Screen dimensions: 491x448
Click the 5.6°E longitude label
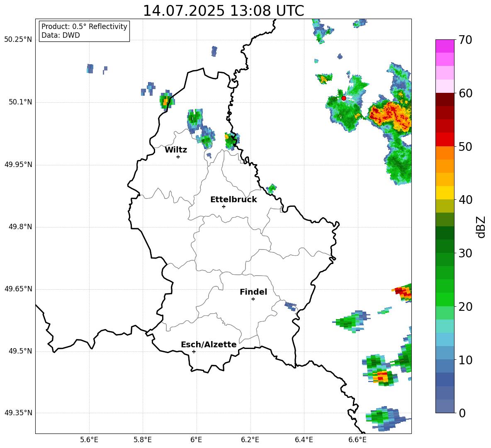click(89, 440)
